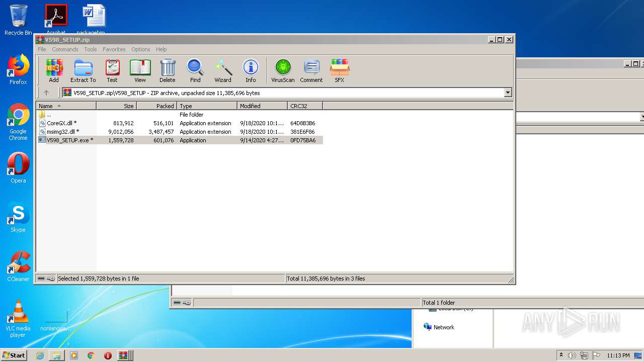Sort by Modified column header
This screenshot has height=362, width=644.
click(x=262, y=106)
